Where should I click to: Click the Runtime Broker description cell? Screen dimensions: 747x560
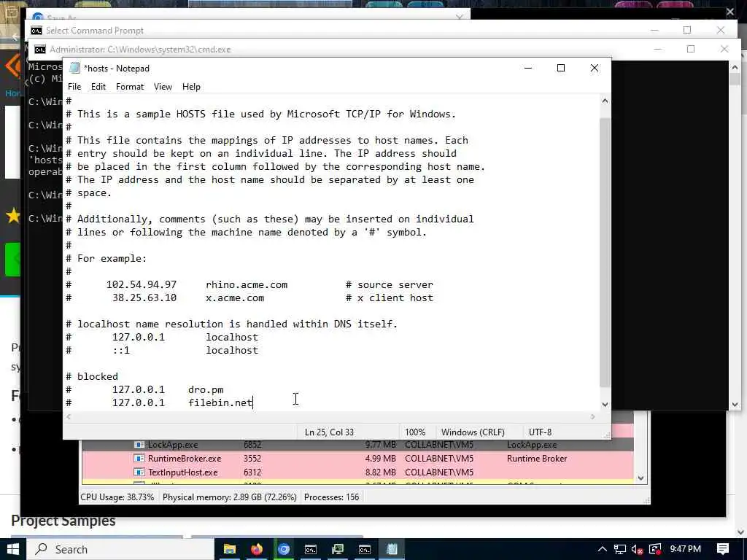(x=536, y=459)
